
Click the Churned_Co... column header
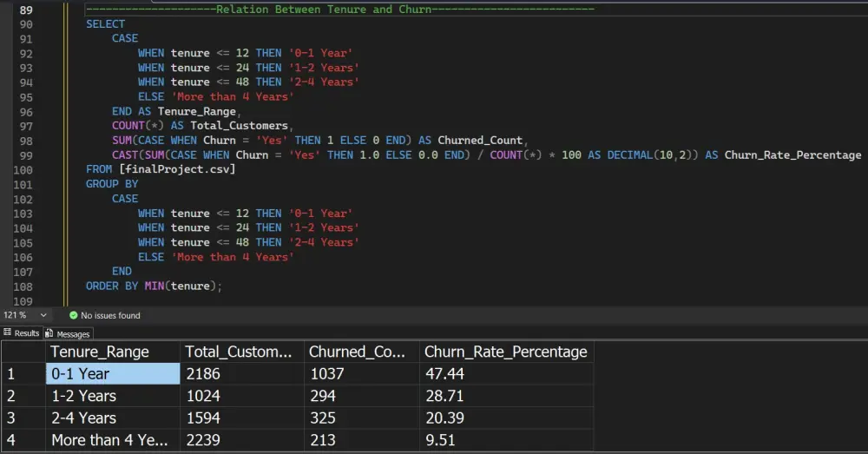[361, 352]
